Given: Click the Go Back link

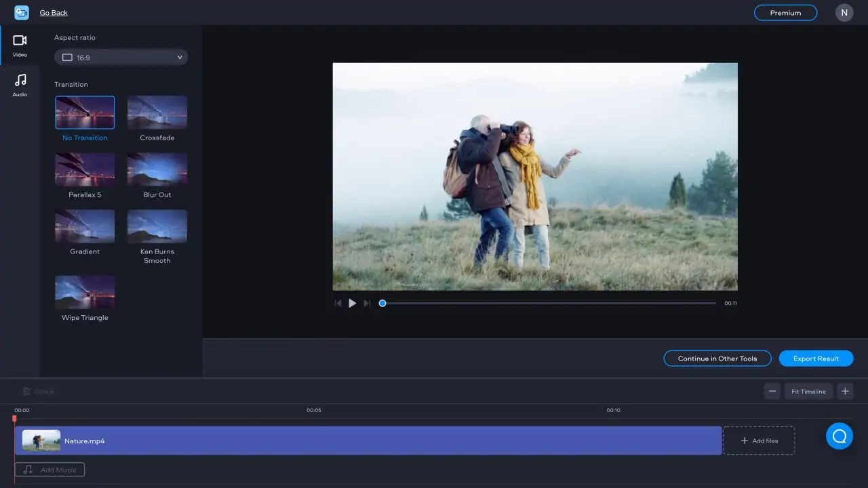Looking at the screenshot, I should 53,12.
